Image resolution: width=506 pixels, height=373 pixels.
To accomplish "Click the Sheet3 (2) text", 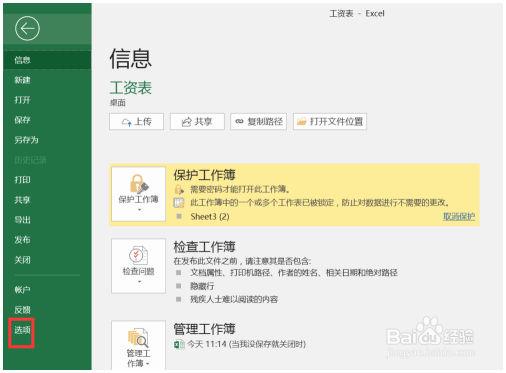I will (210, 217).
